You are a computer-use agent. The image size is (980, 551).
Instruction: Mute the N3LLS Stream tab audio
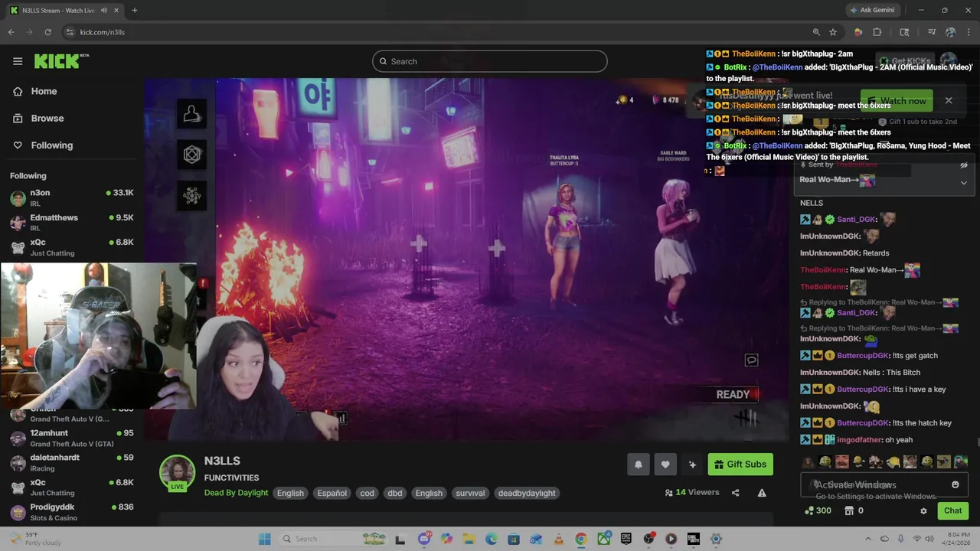[104, 10]
